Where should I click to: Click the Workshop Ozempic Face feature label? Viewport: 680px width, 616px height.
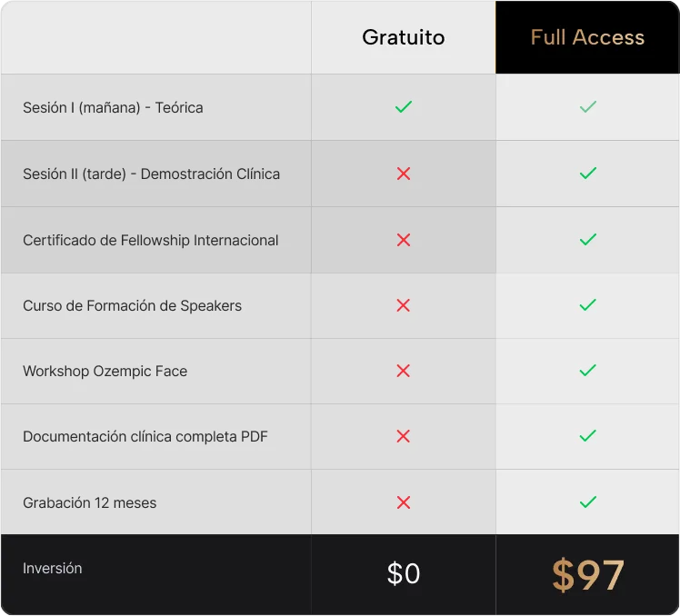105,371
